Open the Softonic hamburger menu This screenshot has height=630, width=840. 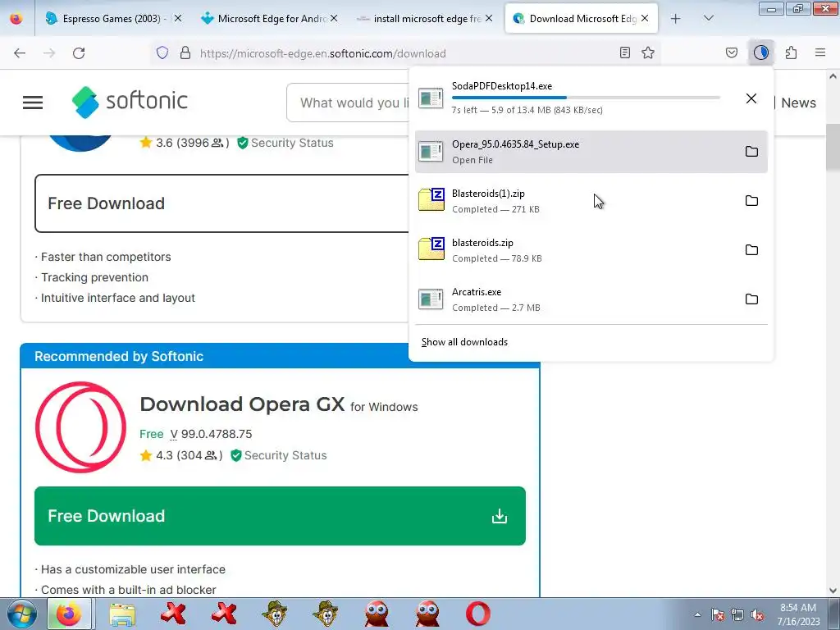coord(33,103)
